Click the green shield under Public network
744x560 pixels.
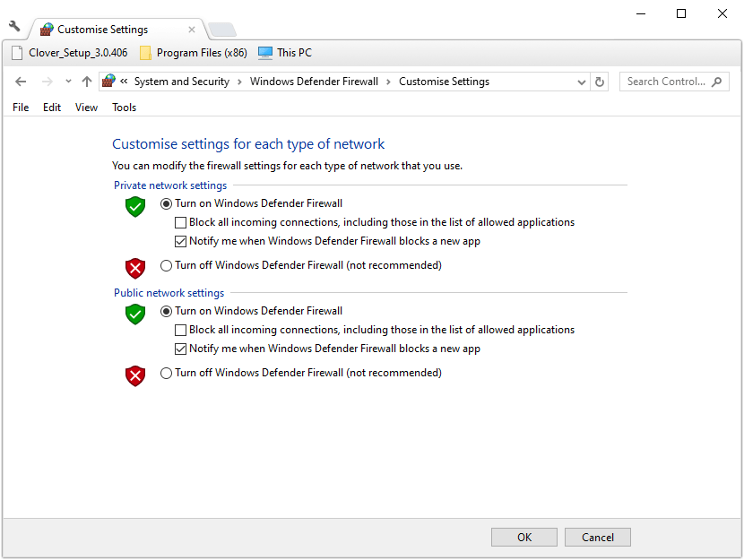click(135, 314)
